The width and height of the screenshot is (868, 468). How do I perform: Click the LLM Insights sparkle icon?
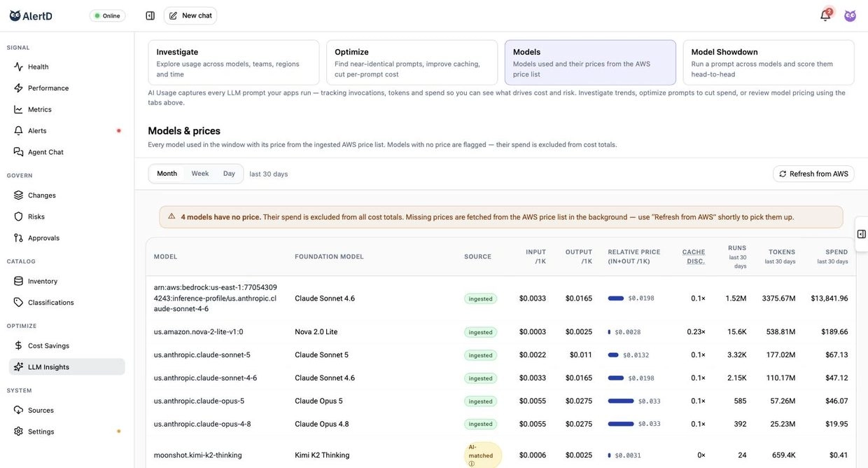[x=18, y=367]
